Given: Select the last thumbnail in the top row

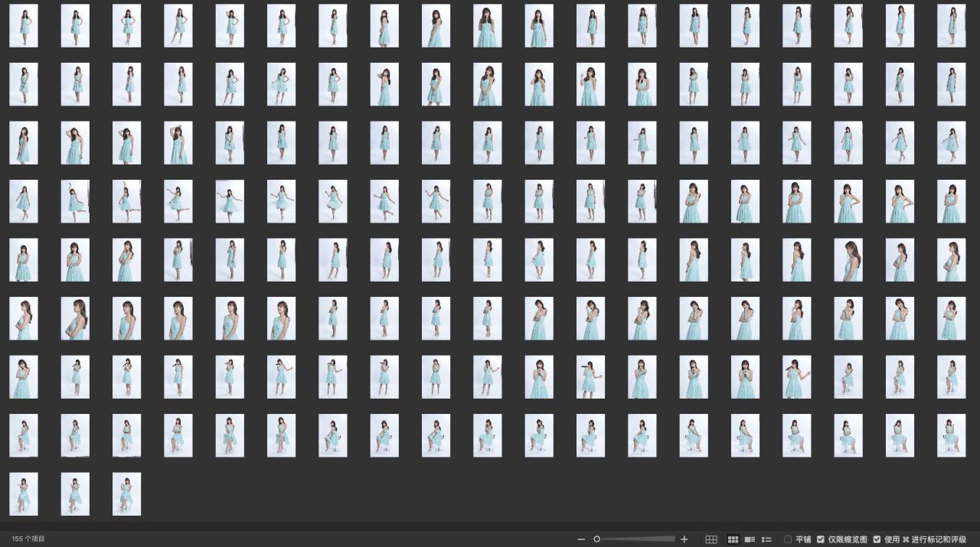Looking at the screenshot, I should [951, 26].
